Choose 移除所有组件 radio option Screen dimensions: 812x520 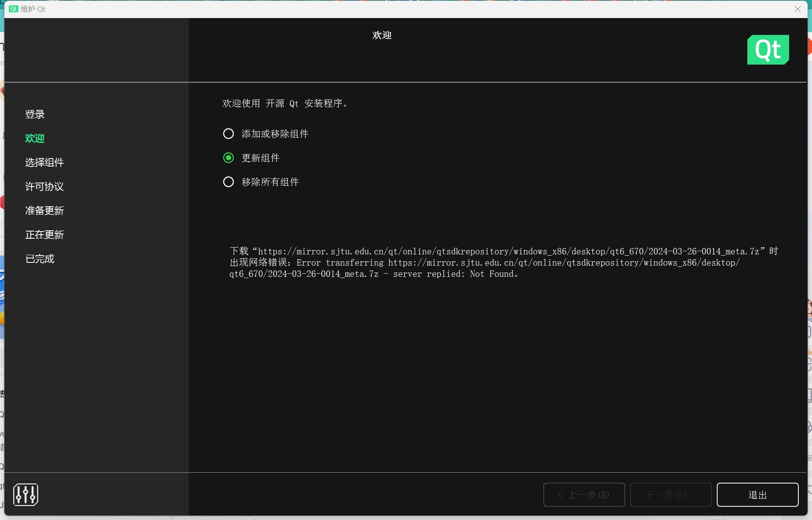tap(229, 182)
